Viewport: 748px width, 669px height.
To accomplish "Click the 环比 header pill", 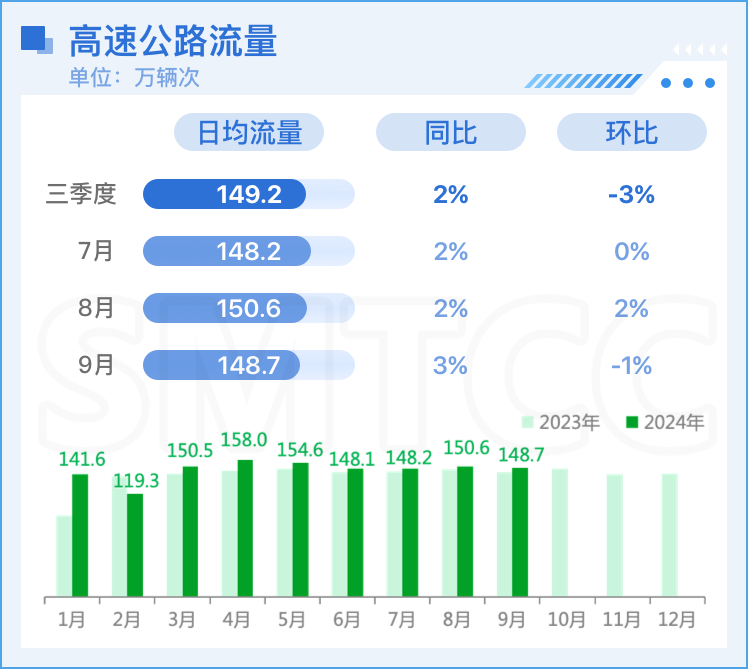I will (632, 132).
